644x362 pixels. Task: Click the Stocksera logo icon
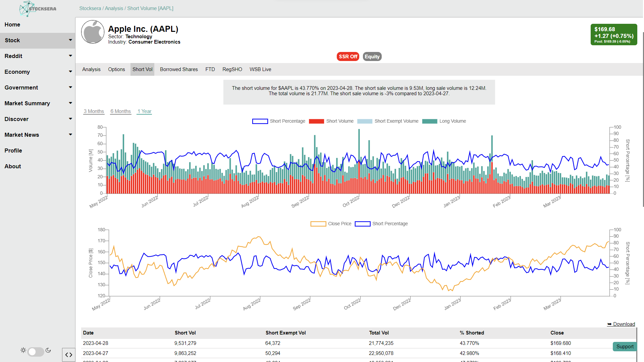28,8
